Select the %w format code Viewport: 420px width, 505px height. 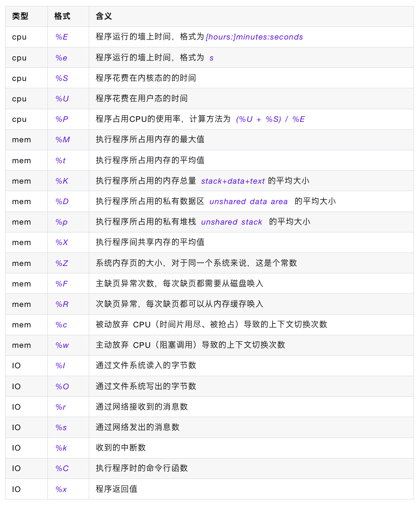tap(62, 345)
